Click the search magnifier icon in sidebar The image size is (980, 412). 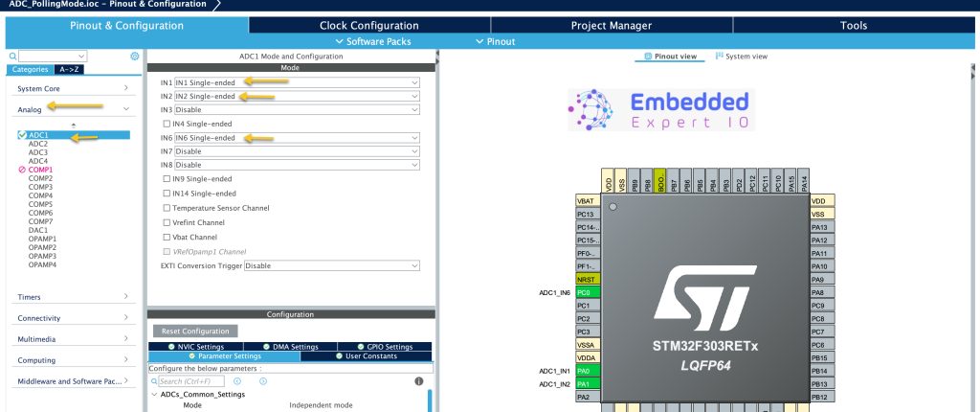coord(13,57)
